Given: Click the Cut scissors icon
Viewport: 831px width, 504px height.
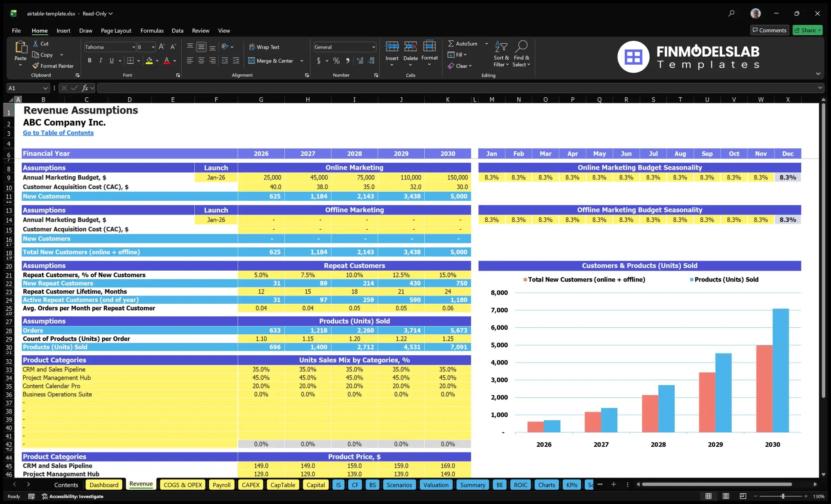Looking at the screenshot, I should coord(36,43).
